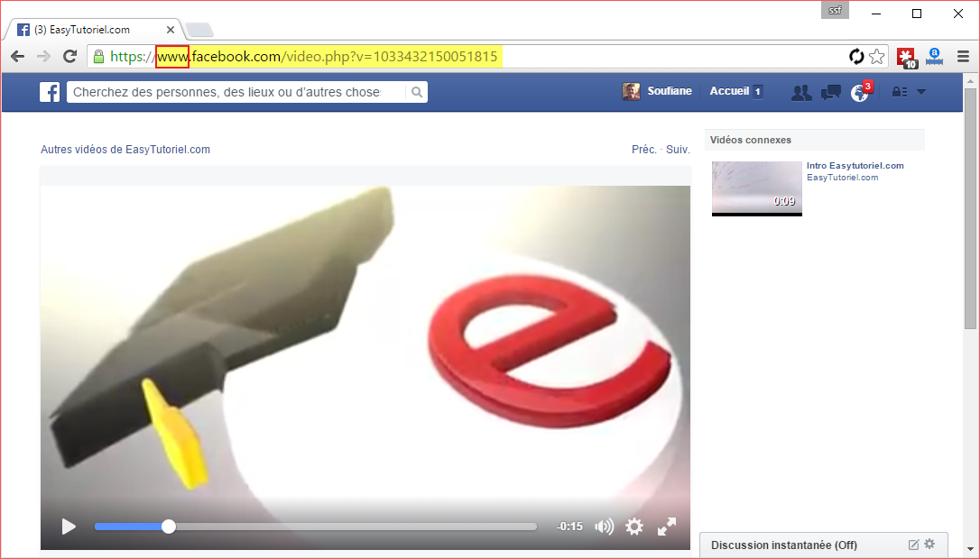Go to Accueil home page
Screen dimensions: 980x559
click(x=729, y=91)
